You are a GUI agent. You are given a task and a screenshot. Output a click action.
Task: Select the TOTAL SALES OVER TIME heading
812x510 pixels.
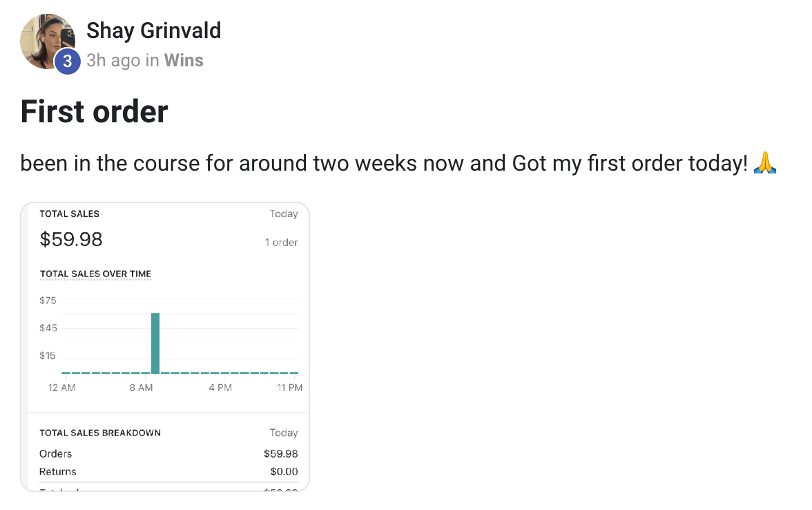point(96,274)
